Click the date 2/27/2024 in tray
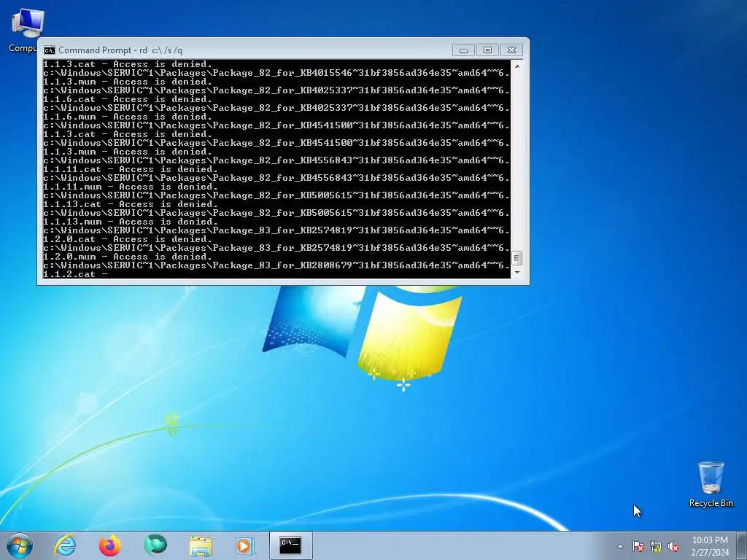 tap(710, 553)
